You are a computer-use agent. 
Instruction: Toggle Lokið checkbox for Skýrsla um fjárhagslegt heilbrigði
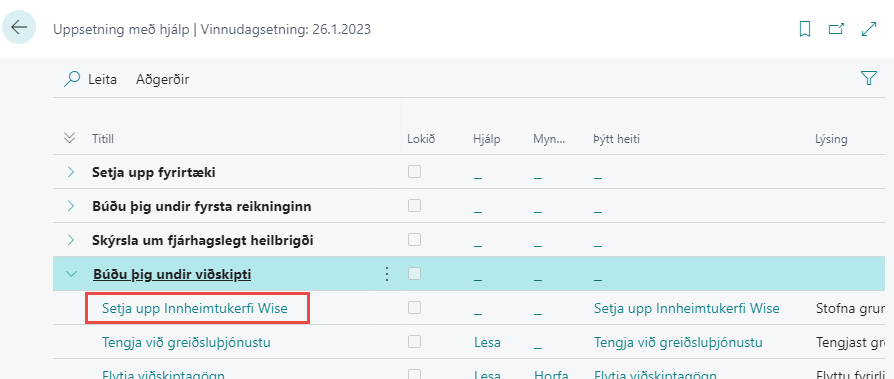pyautogui.click(x=415, y=239)
